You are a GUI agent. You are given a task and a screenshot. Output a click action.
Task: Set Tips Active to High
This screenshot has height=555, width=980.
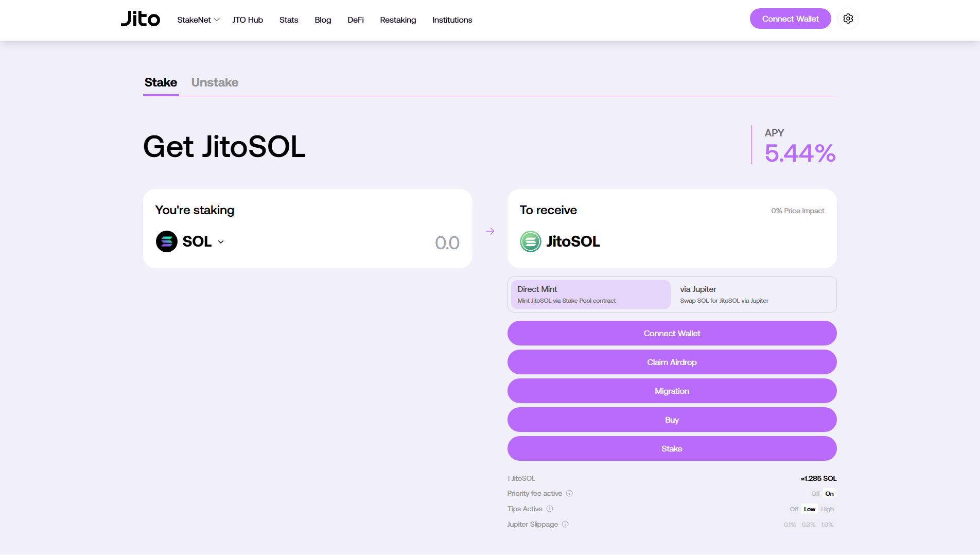click(x=827, y=509)
